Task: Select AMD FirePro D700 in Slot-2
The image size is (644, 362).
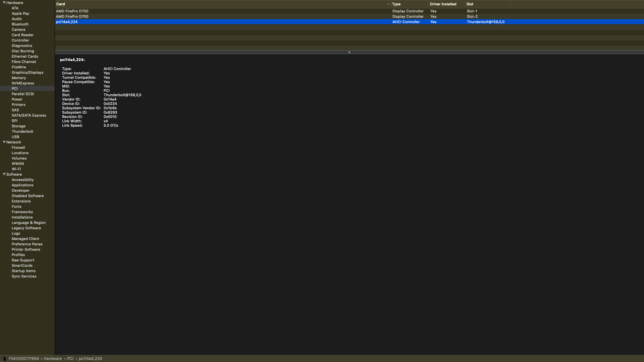Action: tap(72, 16)
